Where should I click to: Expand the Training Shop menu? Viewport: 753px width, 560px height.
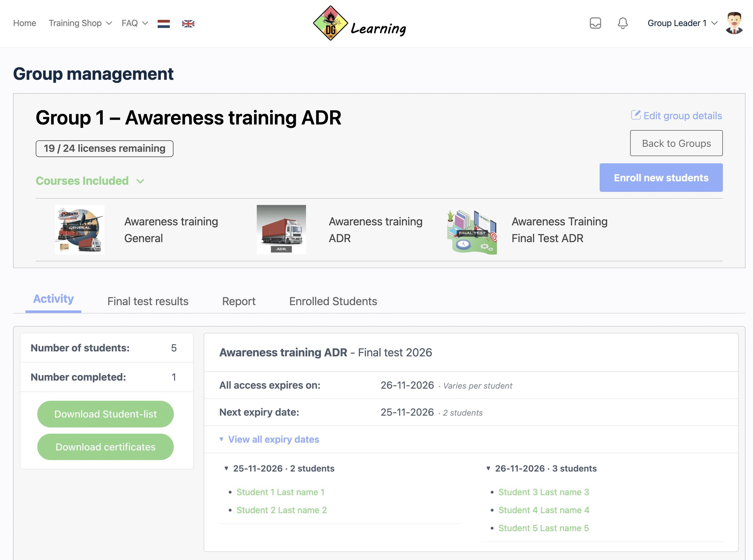(80, 23)
